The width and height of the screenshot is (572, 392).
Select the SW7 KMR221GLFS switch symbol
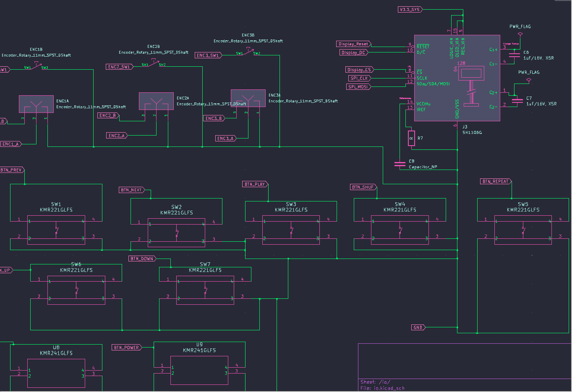(205, 290)
